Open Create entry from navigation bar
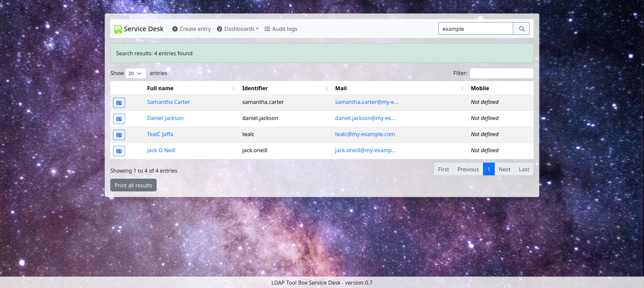 pos(192,29)
